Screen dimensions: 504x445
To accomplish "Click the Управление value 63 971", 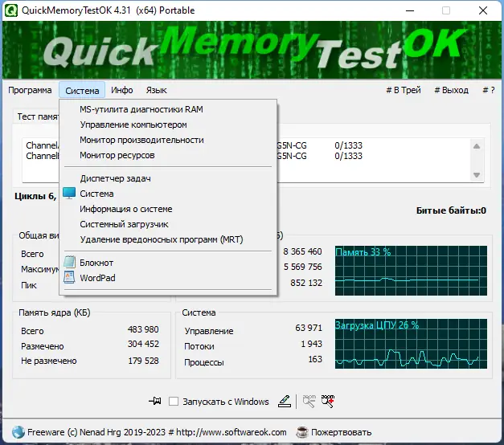I will [x=309, y=328].
